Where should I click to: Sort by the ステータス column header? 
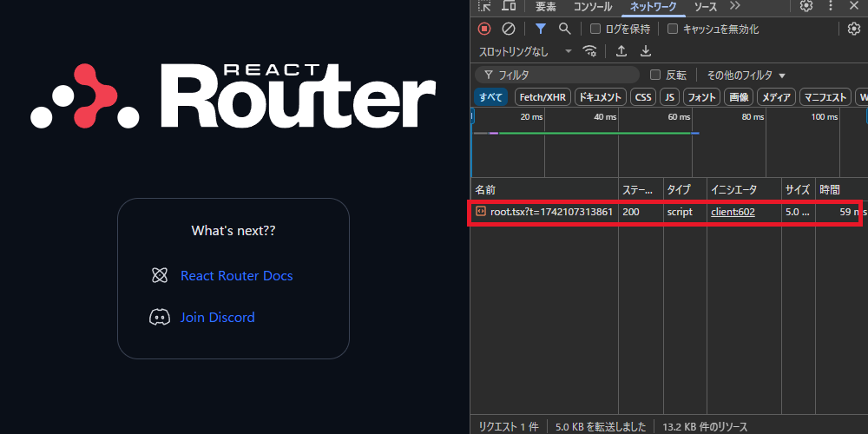click(641, 190)
